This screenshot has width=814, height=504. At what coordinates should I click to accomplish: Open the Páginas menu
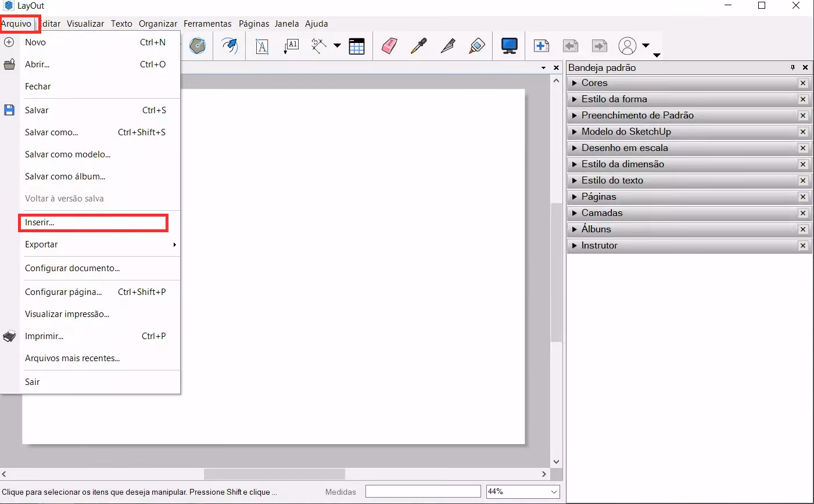click(x=254, y=24)
